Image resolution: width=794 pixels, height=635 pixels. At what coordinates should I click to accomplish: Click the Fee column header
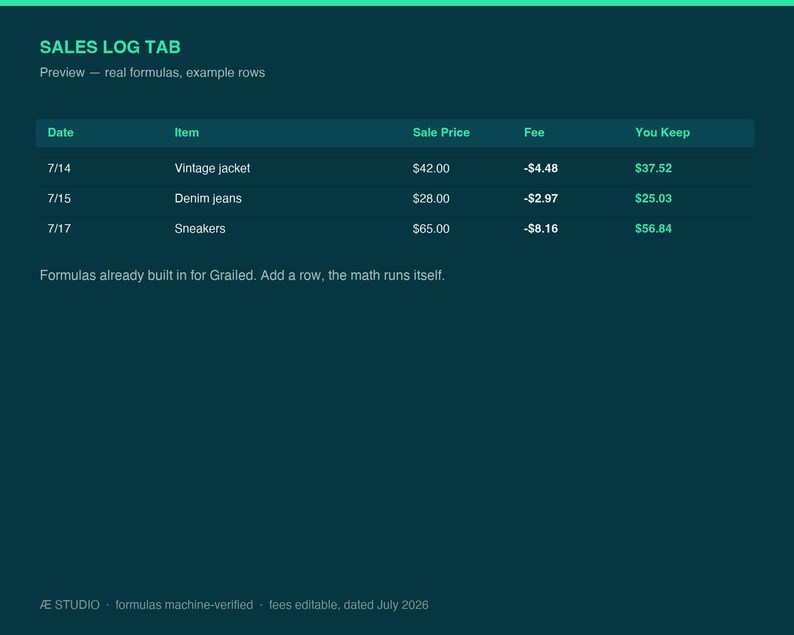pos(534,133)
